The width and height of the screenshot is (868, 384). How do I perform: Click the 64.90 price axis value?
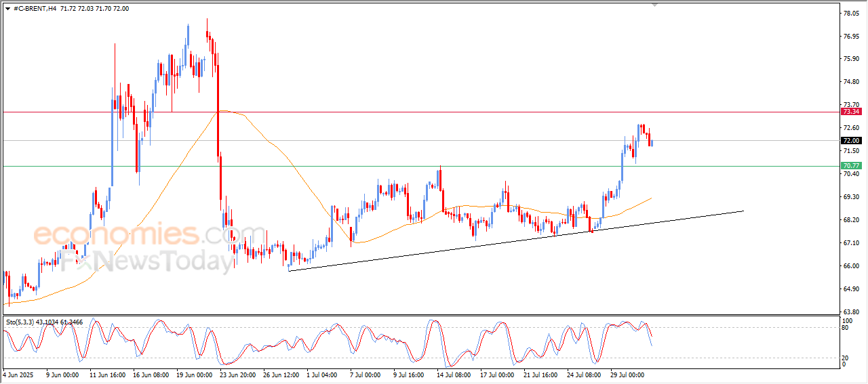pos(850,289)
